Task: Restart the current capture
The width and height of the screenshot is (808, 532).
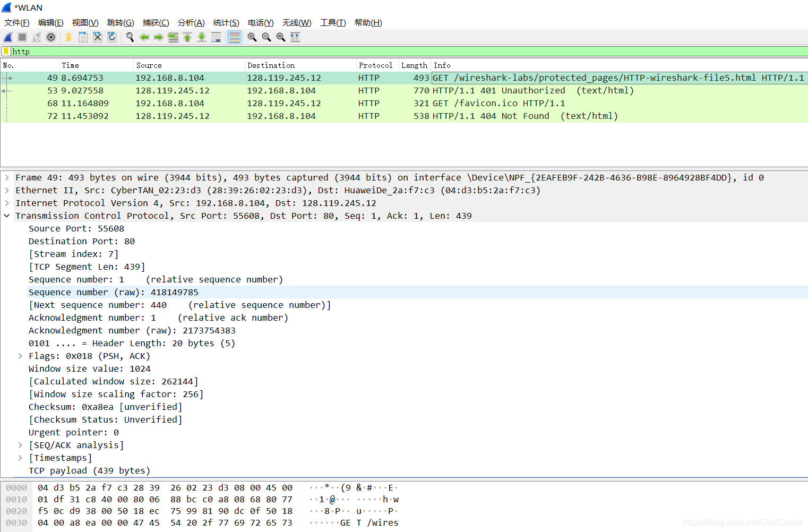Action: (37, 37)
